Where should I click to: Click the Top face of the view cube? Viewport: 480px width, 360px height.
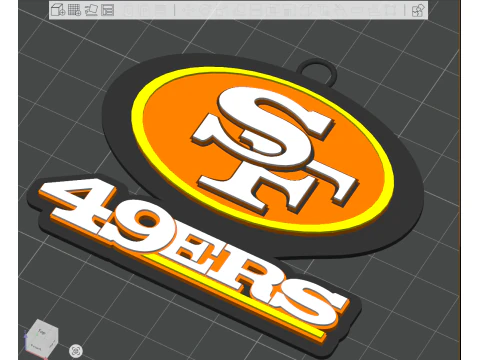(42, 332)
